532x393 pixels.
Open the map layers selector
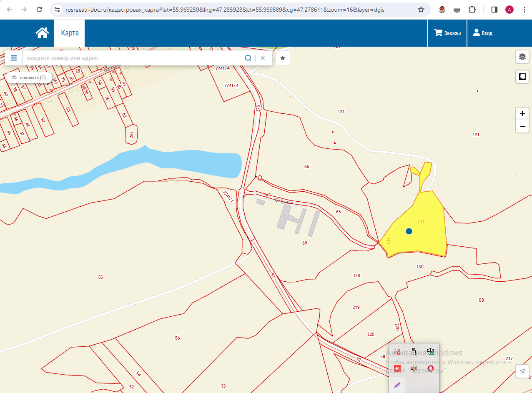522,57
